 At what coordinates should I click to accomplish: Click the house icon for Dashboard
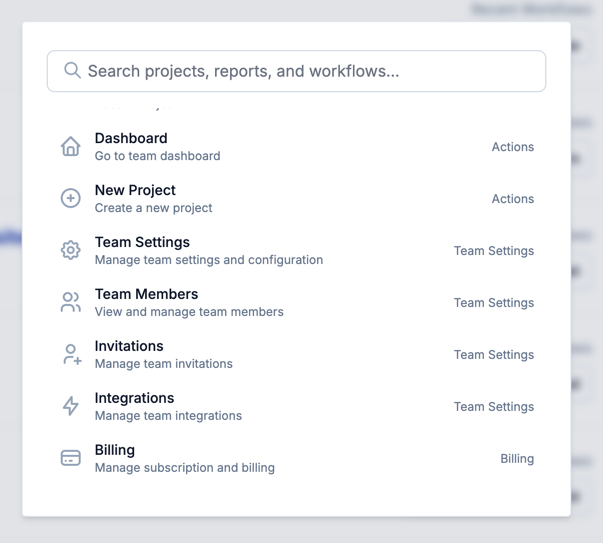point(70,147)
